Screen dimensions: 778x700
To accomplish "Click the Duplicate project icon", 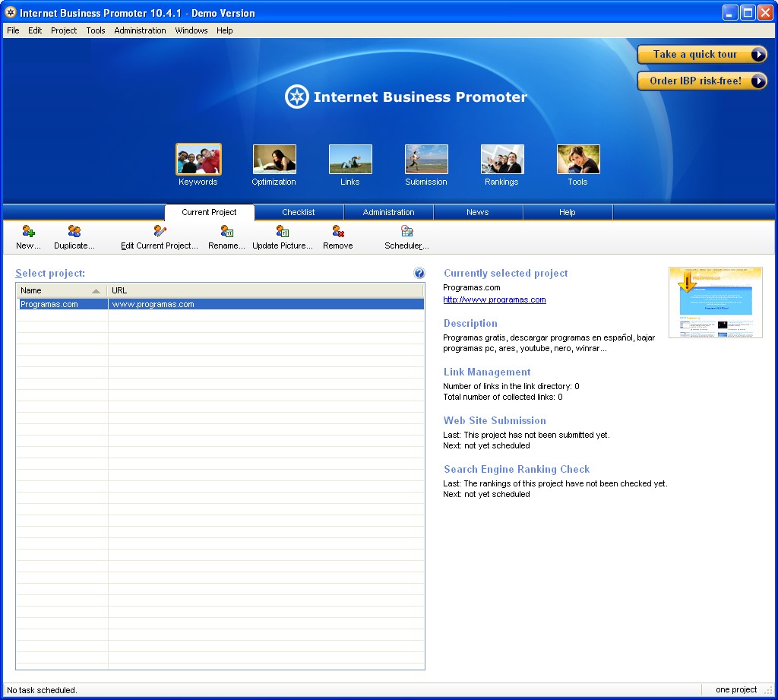I will click(x=74, y=231).
